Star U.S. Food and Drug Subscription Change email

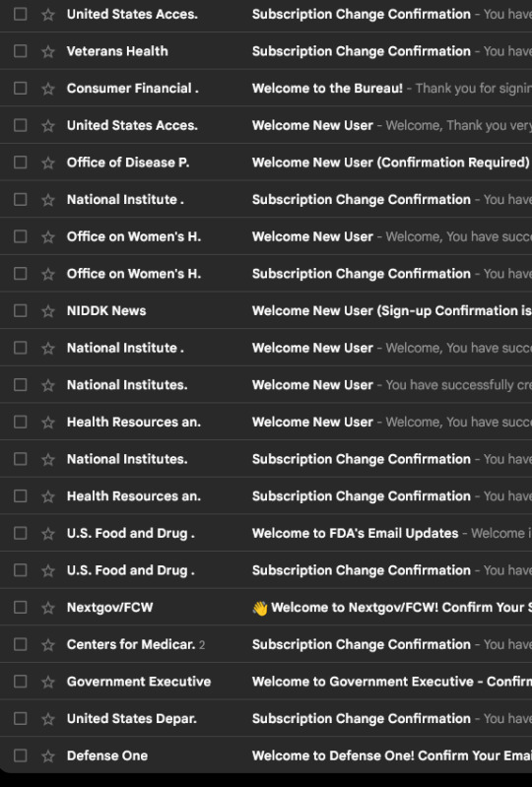pos(48,571)
